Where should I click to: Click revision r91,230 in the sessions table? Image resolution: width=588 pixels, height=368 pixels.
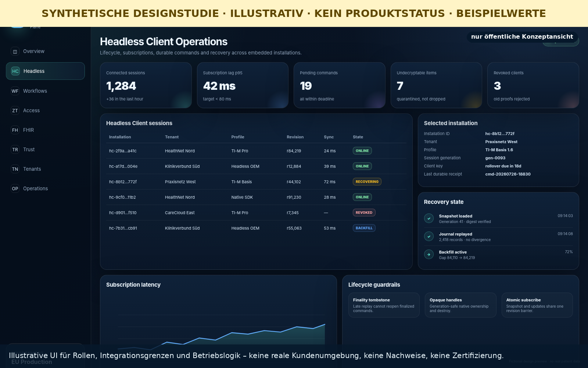click(x=294, y=197)
